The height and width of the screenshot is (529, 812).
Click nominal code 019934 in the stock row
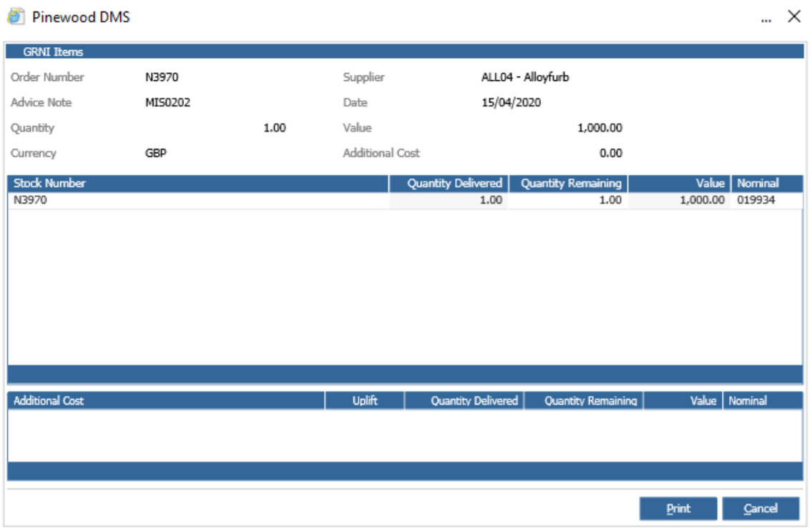pyautogui.click(x=756, y=200)
